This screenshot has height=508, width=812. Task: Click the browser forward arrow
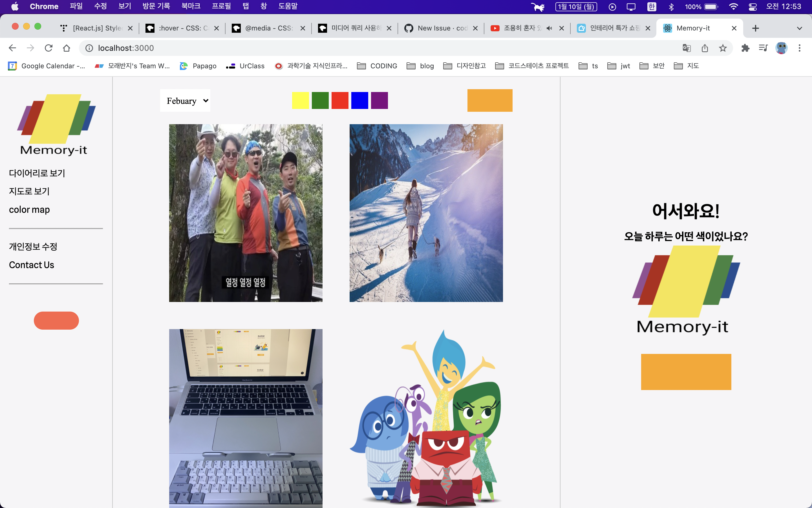point(30,48)
